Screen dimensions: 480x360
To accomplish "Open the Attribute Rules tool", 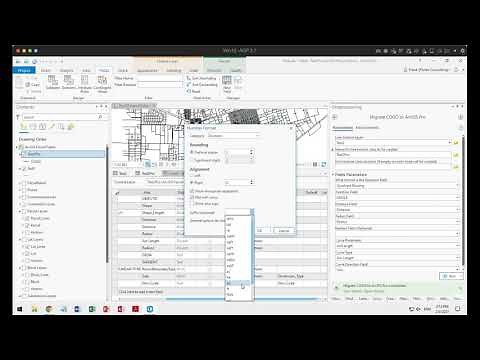I will click(x=85, y=84).
